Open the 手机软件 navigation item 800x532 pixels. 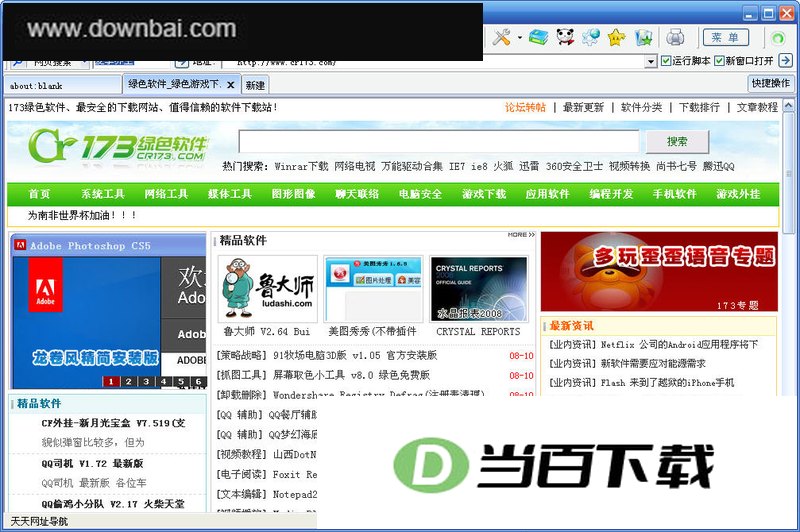point(674,194)
